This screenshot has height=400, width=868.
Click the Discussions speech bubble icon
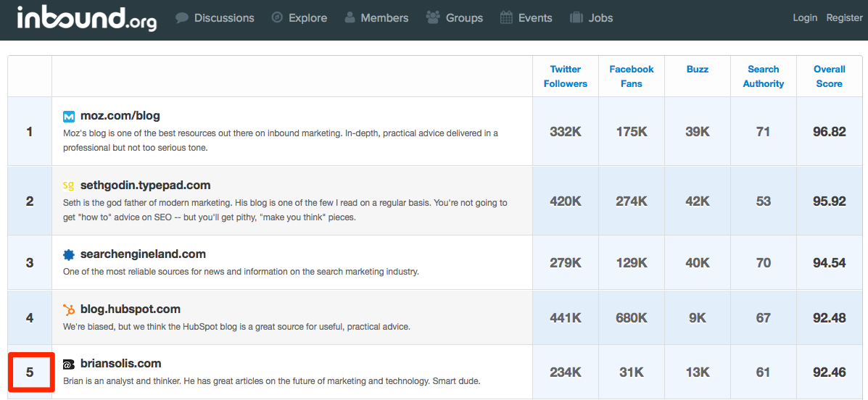click(x=182, y=18)
